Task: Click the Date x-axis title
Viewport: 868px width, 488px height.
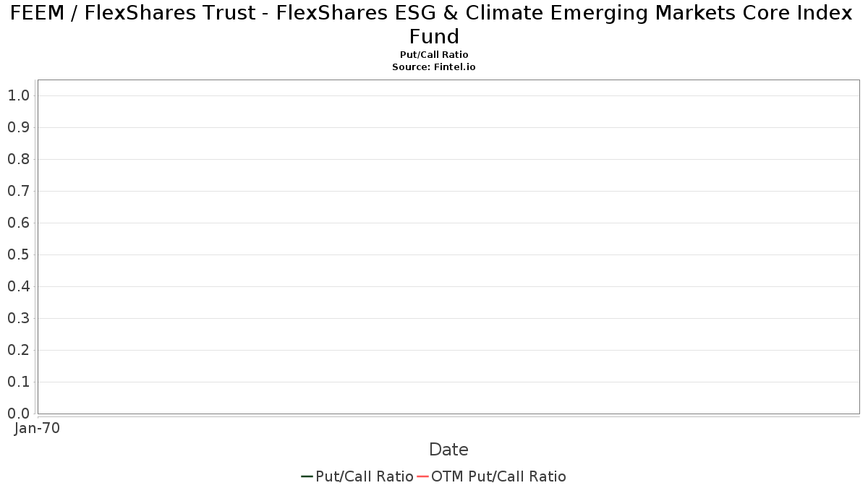Action: 448,450
